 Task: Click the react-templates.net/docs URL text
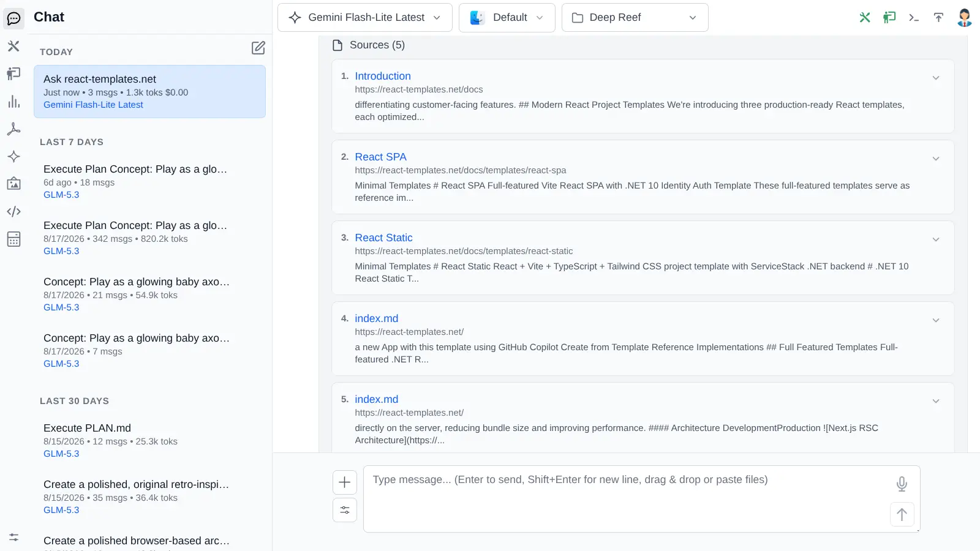pos(419,89)
